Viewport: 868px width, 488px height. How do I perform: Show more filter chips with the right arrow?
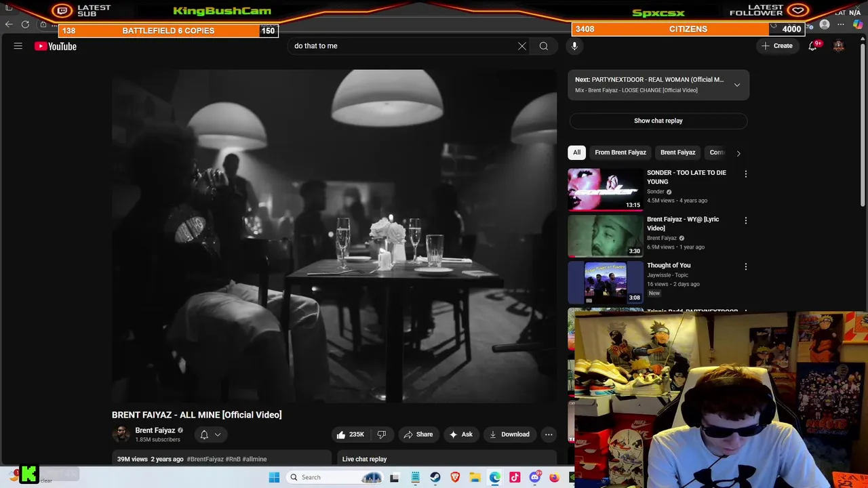(738, 153)
